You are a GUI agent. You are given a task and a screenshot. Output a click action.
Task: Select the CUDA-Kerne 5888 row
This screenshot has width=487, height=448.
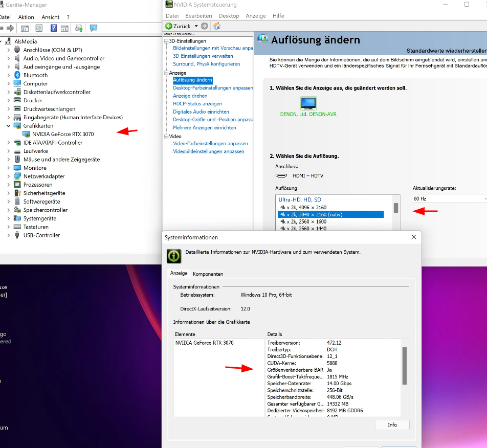[334, 363]
